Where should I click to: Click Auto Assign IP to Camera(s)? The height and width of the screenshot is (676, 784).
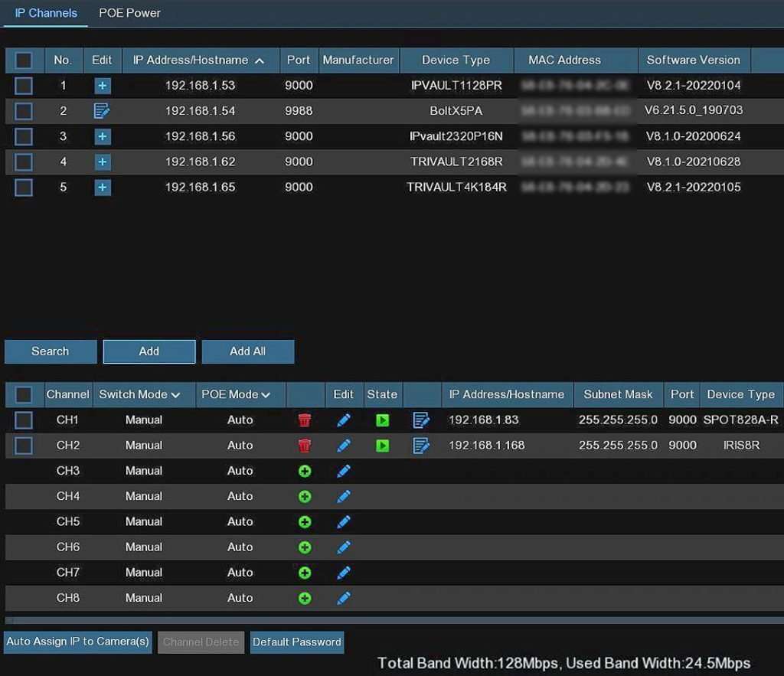coord(78,642)
